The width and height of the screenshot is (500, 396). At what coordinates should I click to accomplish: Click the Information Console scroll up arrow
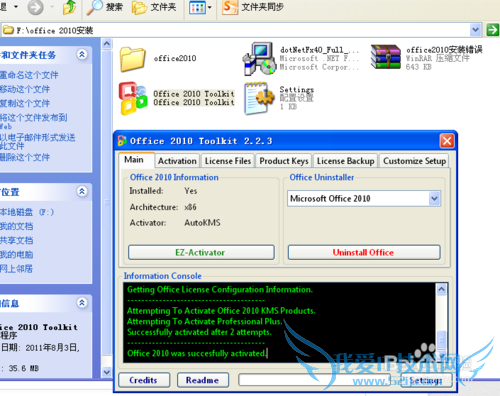coord(442,289)
